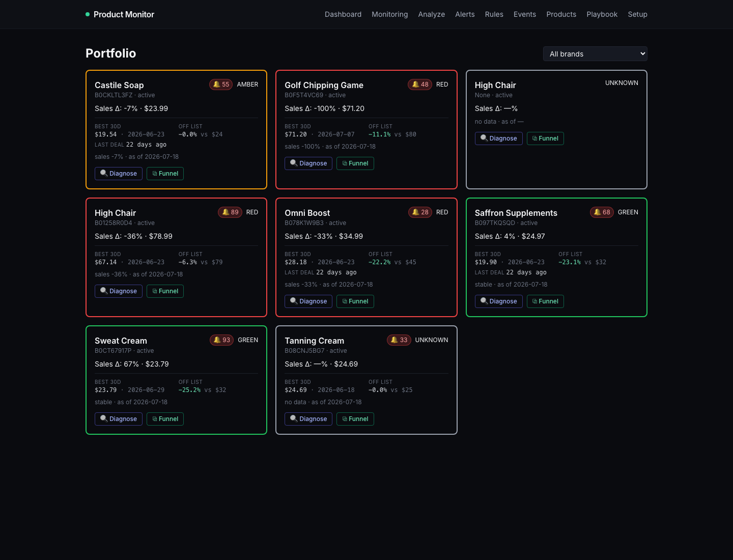Diagnose the Saffron Supplements product
This screenshot has width=733, height=560.
click(x=499, y=301)
